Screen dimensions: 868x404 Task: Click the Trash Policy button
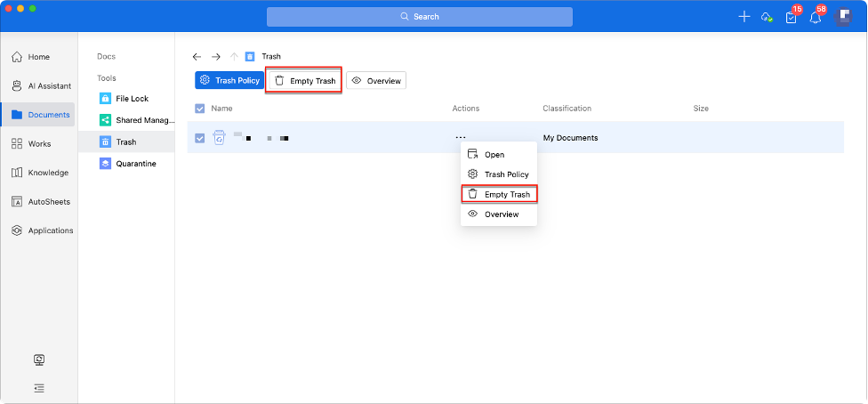229,80
